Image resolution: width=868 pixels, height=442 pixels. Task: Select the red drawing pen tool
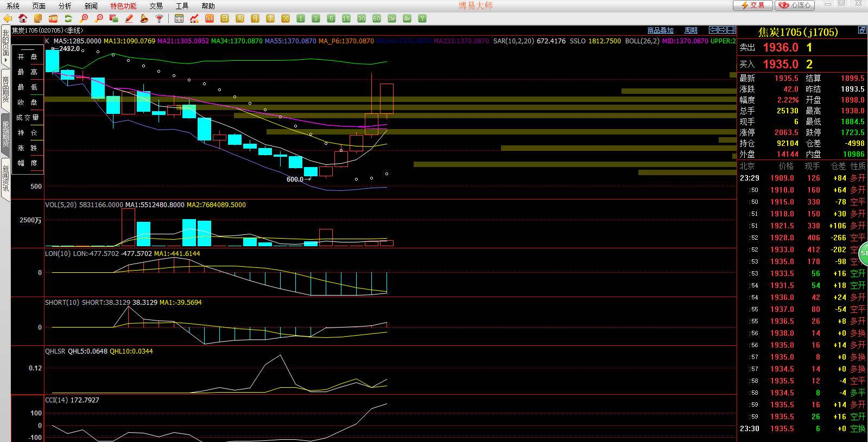pyautogui.click(x=129, y=18)
